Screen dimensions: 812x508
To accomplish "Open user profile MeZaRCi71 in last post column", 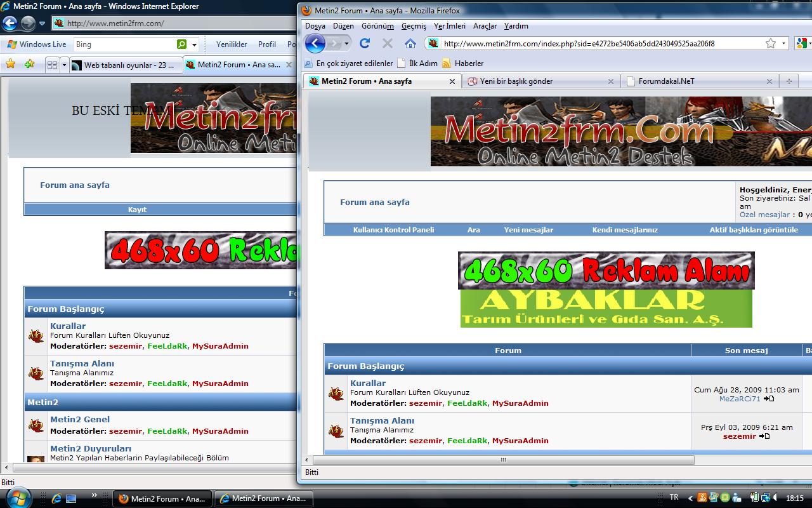I will [x=740, y=399].
